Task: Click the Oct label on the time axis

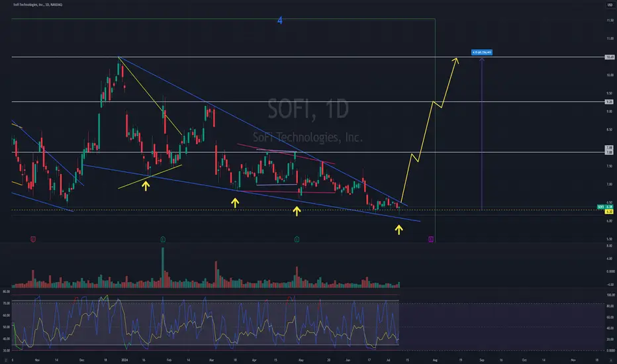Action: pyautogui.click(x=524, y=360)
